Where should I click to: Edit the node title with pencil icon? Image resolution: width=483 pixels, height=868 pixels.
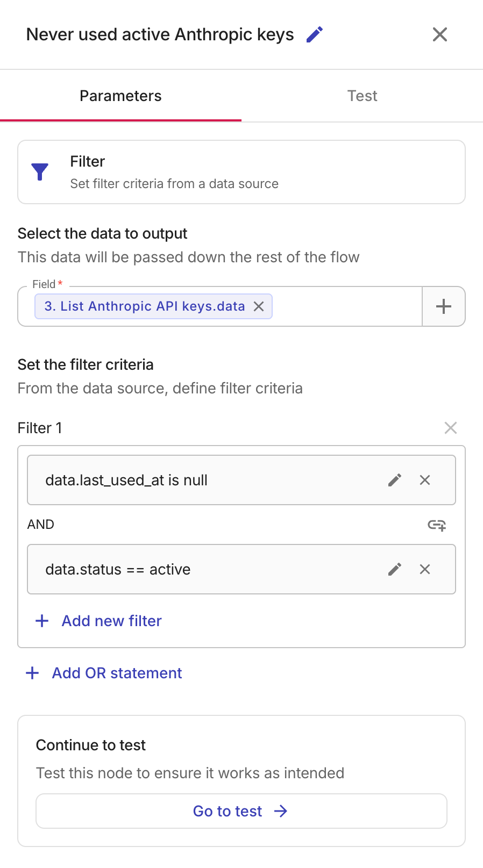[x=315, y=34]
